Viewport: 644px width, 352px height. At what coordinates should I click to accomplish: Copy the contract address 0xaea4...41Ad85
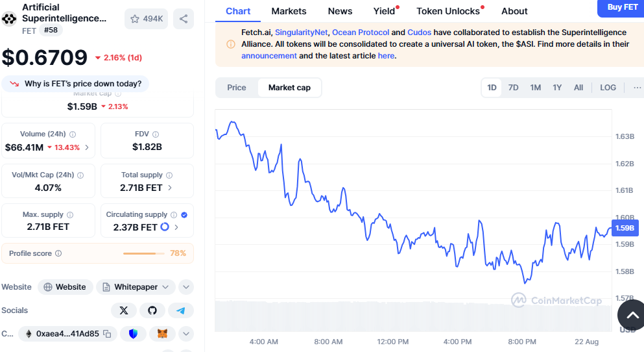tap(107, 334)
